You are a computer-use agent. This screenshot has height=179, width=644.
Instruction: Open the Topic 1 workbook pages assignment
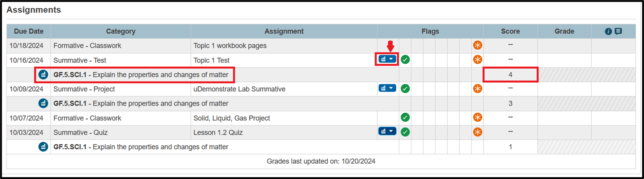[x=230, y=46]
